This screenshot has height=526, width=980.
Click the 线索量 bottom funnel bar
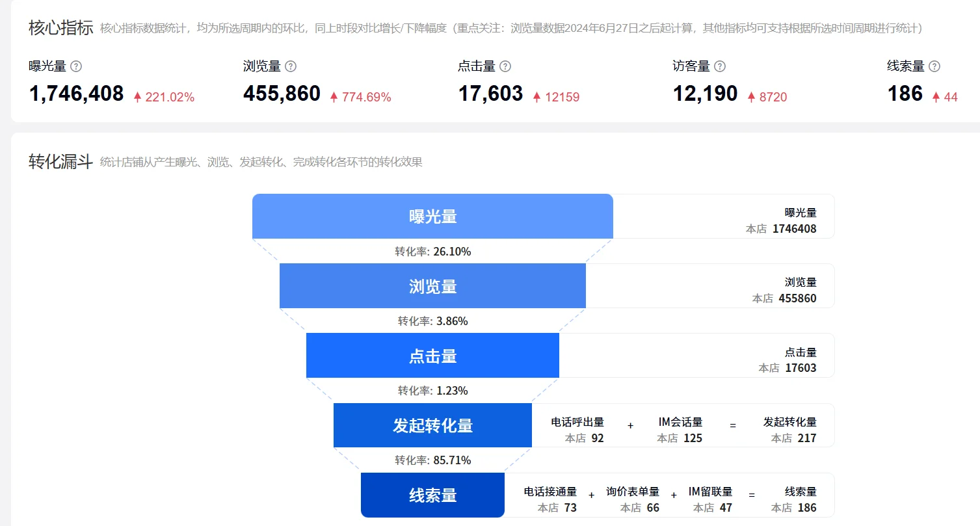(x=432, y=495)
